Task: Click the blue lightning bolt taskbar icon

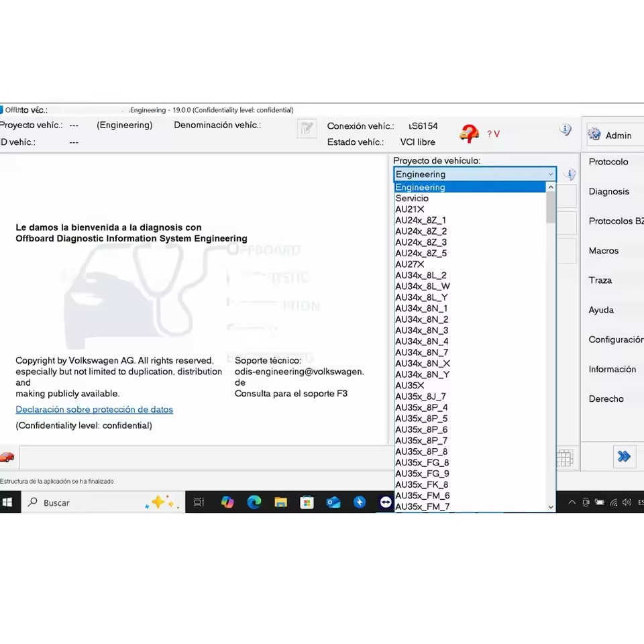Action: 360,502
